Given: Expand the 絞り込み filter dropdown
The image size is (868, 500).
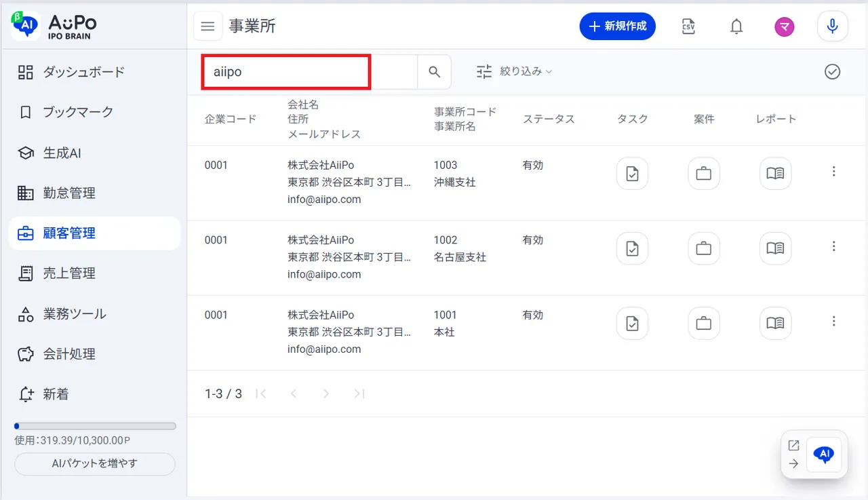Looking at the screenshot, I should [x=514, y=71].
